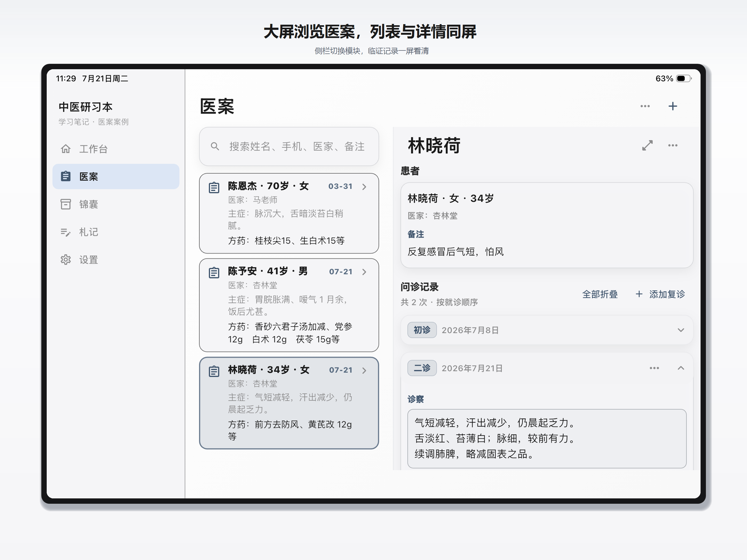This screenshot has width=747, height=560.
Task: Open the more options beside 医案 title
Action: (x=645, y=106)
